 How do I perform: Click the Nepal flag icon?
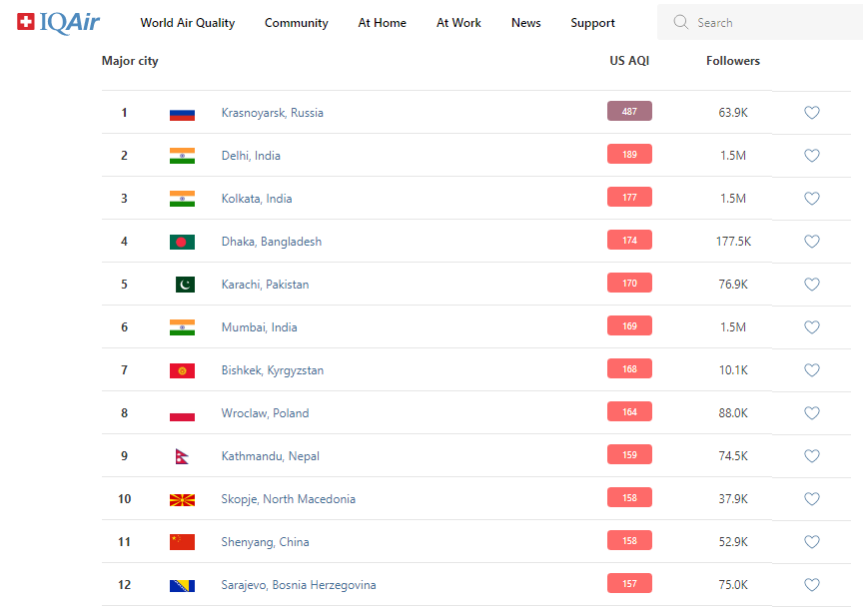181,456
